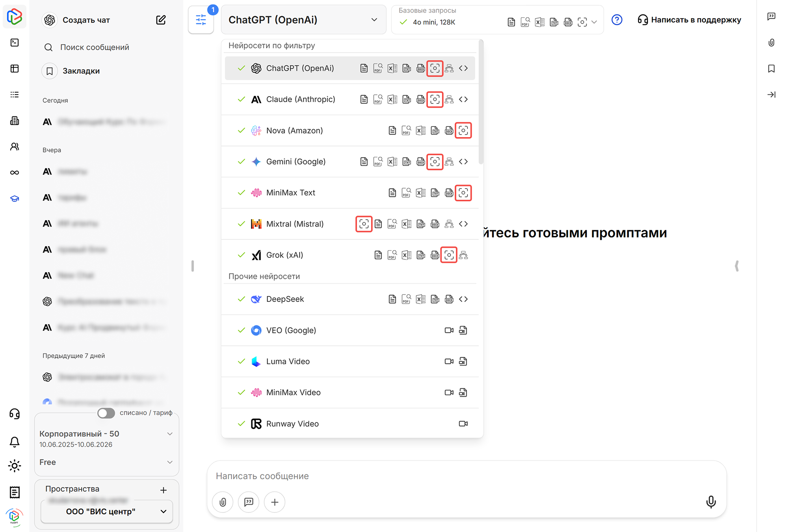Select Runway Video from the list

[351, 424]
